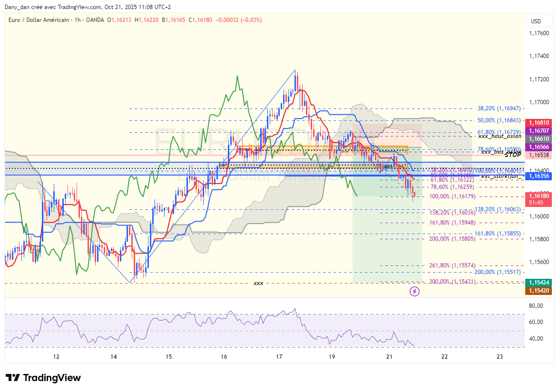
Task: Click the purple lightning bolt event icon
Action: (x=414, y=292)
